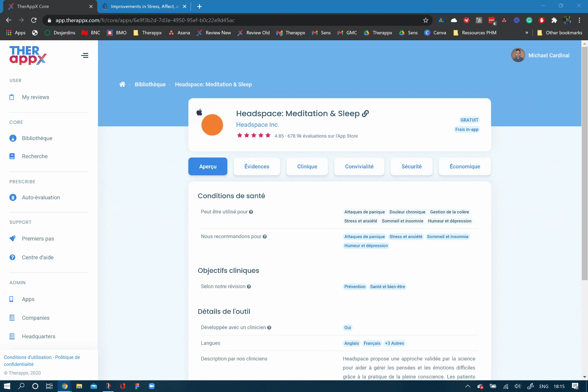
Task: Go back to the previous page
Action: pos(9,20)
